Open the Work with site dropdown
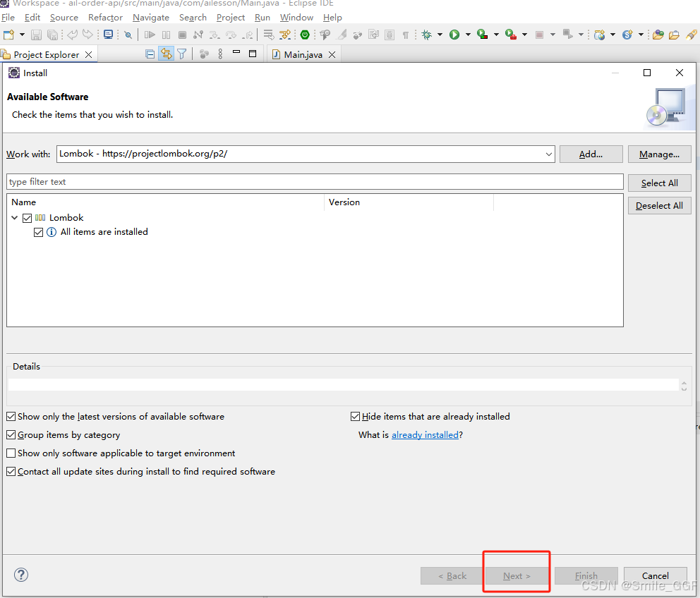This screenshot has width=700, height=598. pos(549,154)
